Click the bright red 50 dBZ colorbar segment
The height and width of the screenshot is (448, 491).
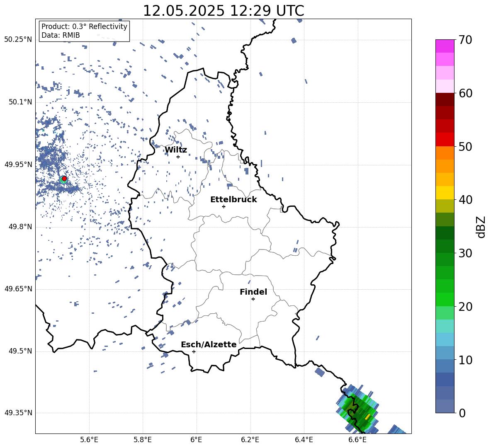pyautogui.click(x=445, y=140)
